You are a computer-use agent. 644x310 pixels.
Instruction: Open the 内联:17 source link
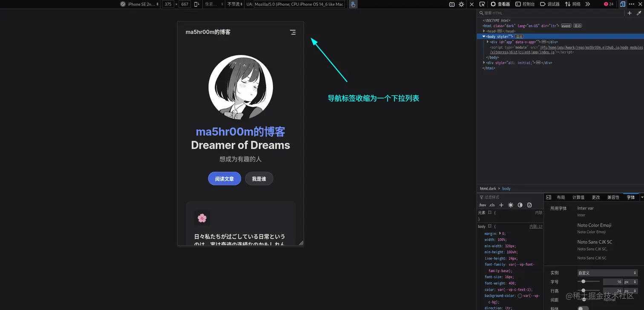click(536, 227)
